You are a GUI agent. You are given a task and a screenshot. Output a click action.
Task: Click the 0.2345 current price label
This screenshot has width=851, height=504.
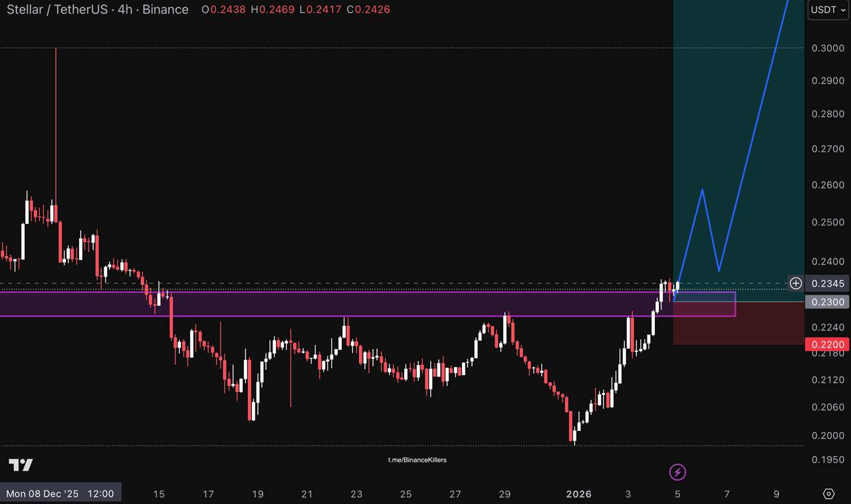click(x=828, y=284)
